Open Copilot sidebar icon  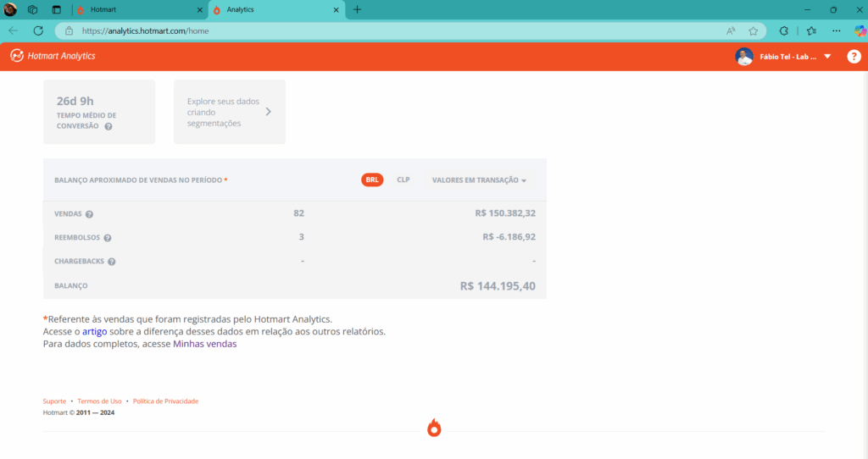(x=860, y=31)
